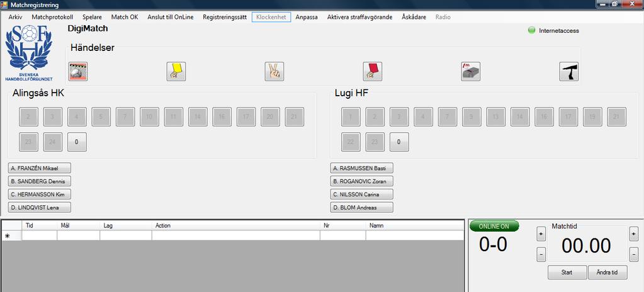Select official A. FRANZÉN Mikael
The width and height of the screenshot is (644, 292).
click(40, 168)
